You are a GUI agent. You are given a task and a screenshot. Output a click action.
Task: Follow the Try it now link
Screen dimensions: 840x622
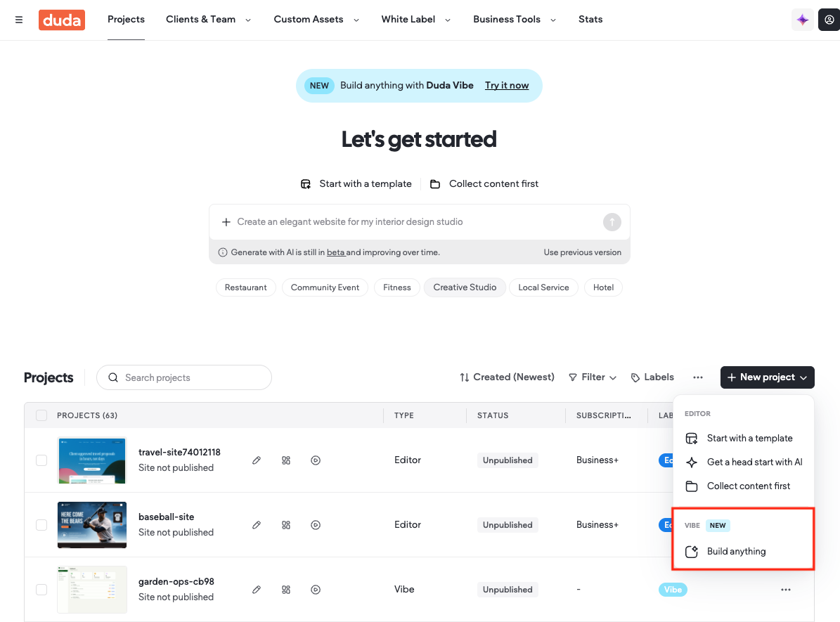click(x=506, y=86)
